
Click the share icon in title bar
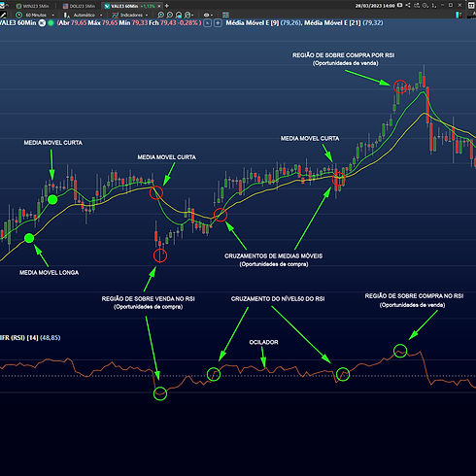pyautogui.click(x=408, y=6)
